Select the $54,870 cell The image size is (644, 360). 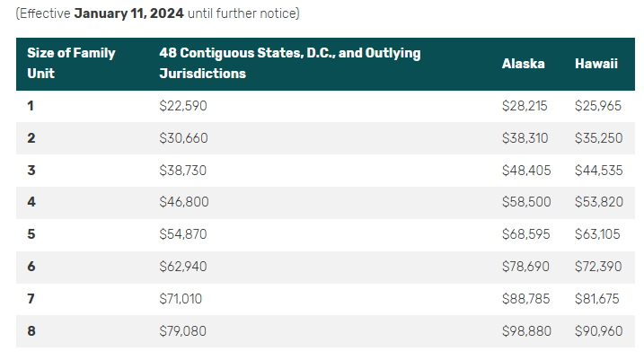click(x=183, y=234)
